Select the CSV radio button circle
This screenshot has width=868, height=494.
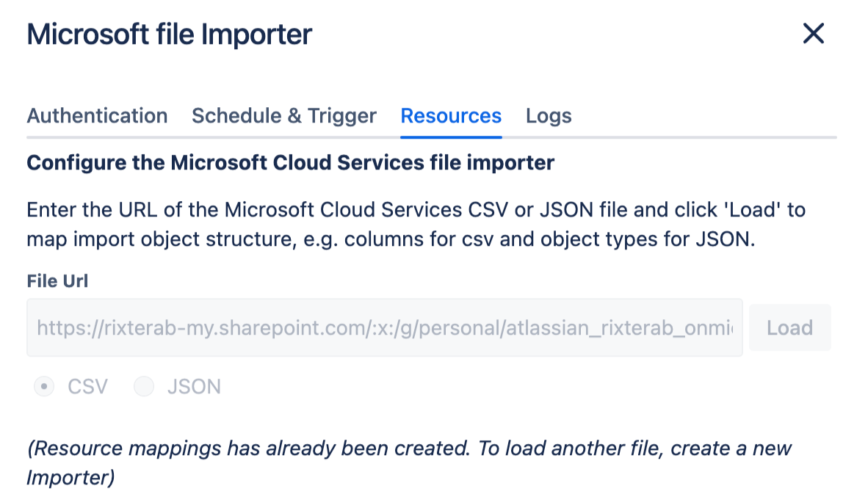coord(45,387)
